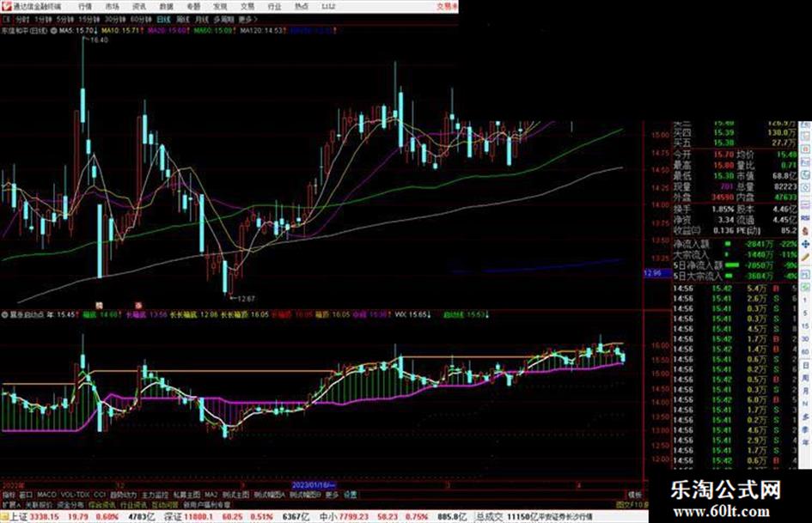Viewport: 812px width, 523px height.
Task: Select the 周线 weekly chart tab
Action: pyautogui.click(x=183, y=19)
